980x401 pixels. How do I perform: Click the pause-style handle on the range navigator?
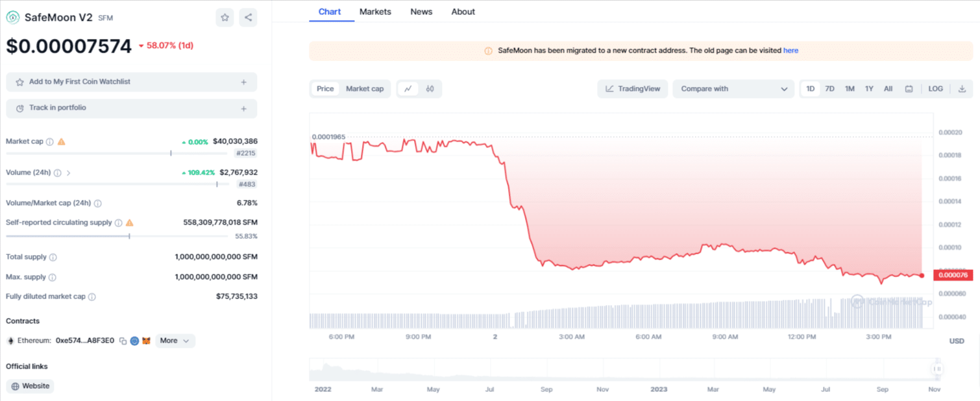pos(937,369)
